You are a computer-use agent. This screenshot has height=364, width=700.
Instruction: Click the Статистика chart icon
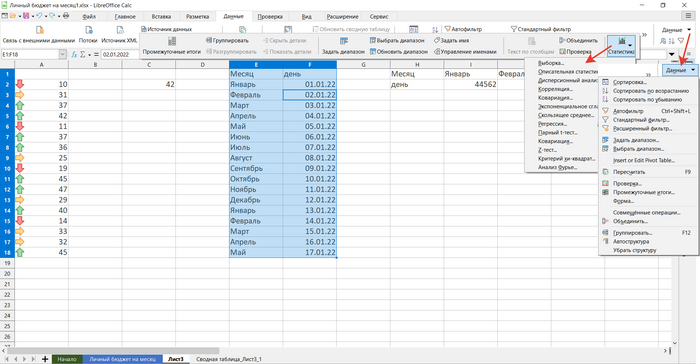point(621,41)
